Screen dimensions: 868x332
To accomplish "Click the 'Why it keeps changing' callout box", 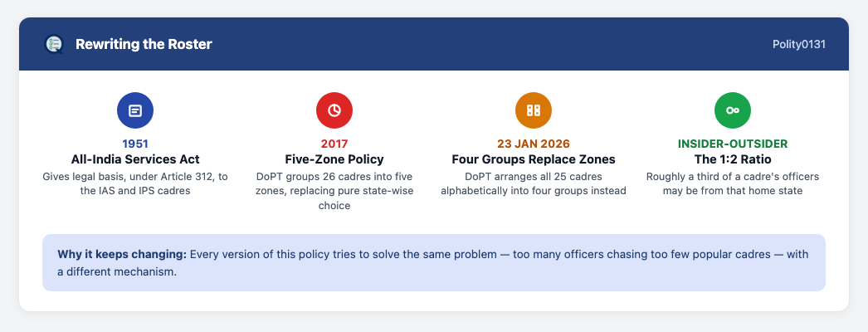I will [x=434, y=263].
